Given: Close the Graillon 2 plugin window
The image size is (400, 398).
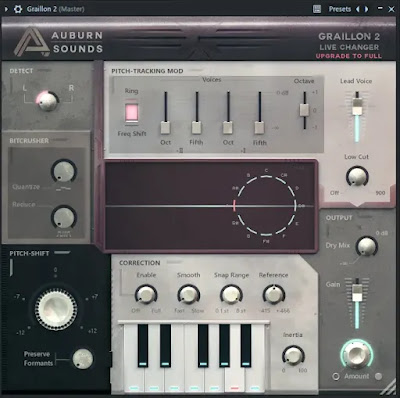Looking at the screenshot, I should coord(391,9).
